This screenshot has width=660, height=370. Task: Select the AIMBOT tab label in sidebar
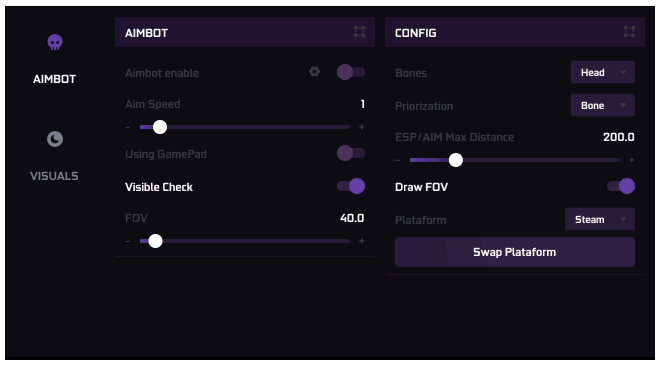point(54,79)
